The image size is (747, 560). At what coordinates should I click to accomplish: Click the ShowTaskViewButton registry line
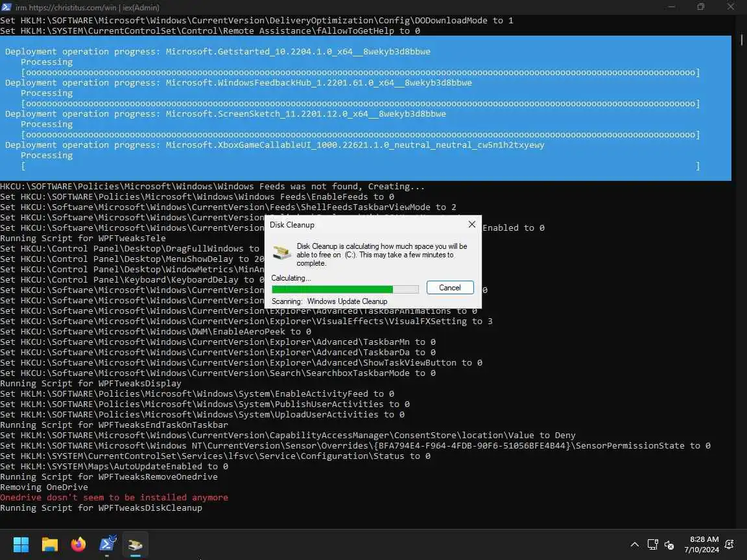[x=241, y=362]
